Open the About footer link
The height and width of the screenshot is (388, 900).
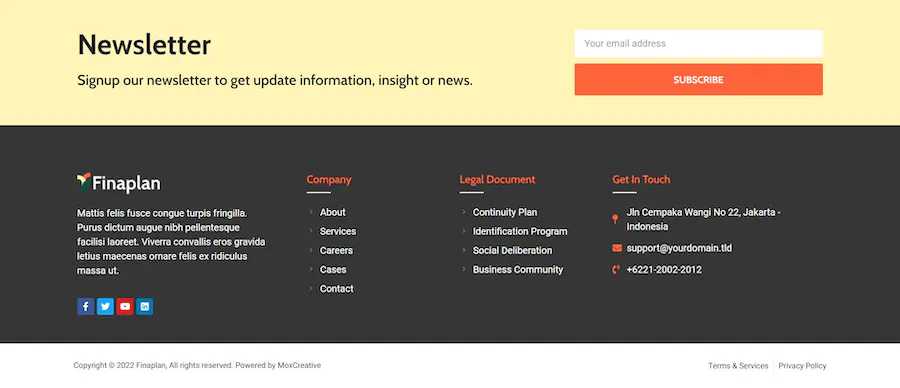pos(332,212)
